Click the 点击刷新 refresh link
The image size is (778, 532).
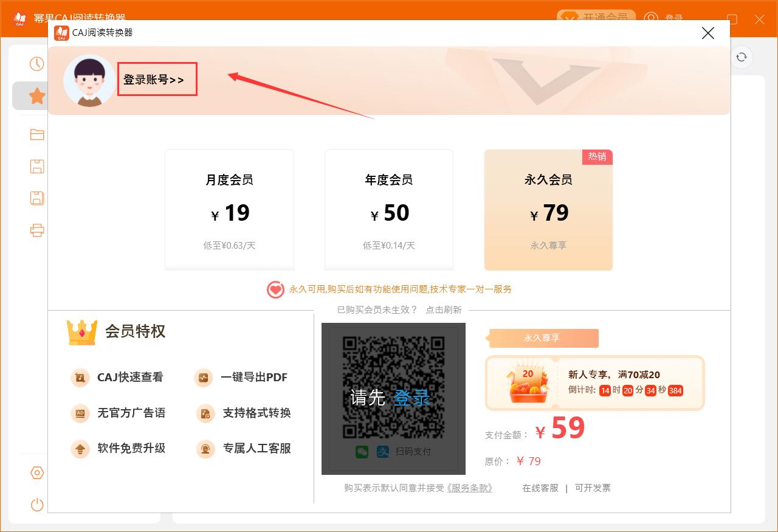444,309
